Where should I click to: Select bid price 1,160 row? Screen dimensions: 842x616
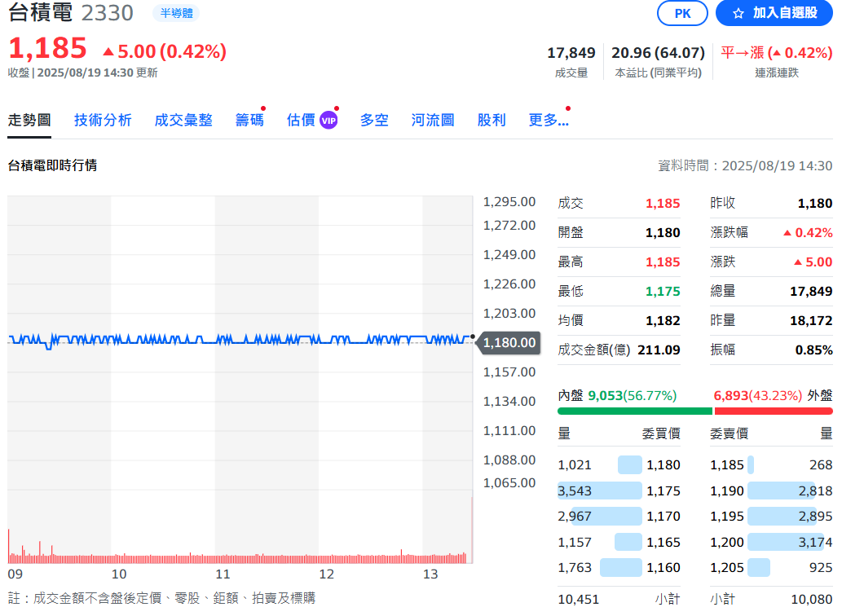(619, 568)
